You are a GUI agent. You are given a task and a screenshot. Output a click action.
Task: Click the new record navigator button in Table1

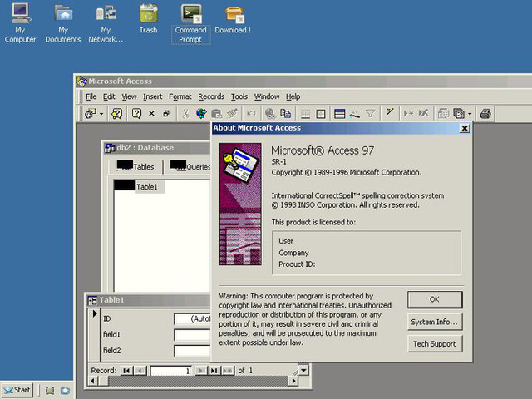[x=228, y=371]
